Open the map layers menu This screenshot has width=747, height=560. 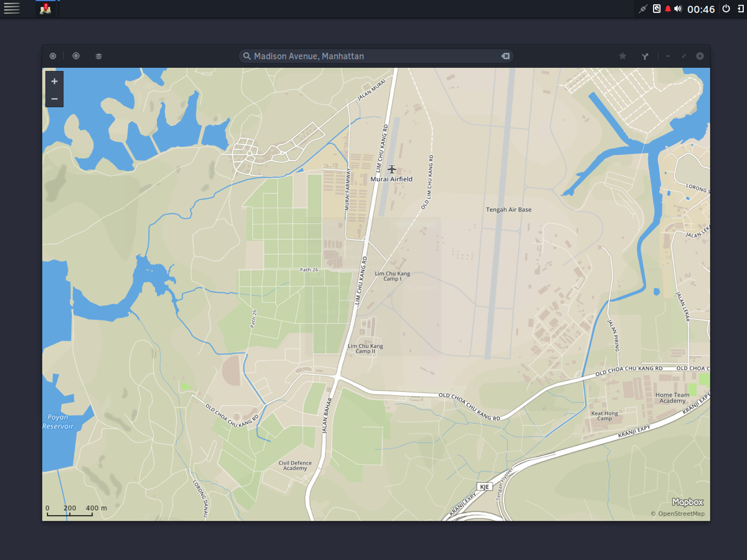98,56
